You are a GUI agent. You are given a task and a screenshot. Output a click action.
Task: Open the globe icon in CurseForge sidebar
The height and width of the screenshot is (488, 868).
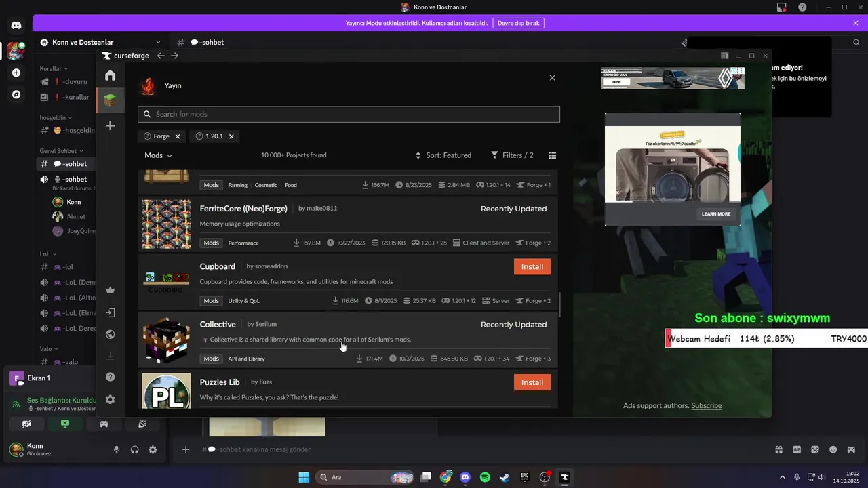(x=110, y=334)
